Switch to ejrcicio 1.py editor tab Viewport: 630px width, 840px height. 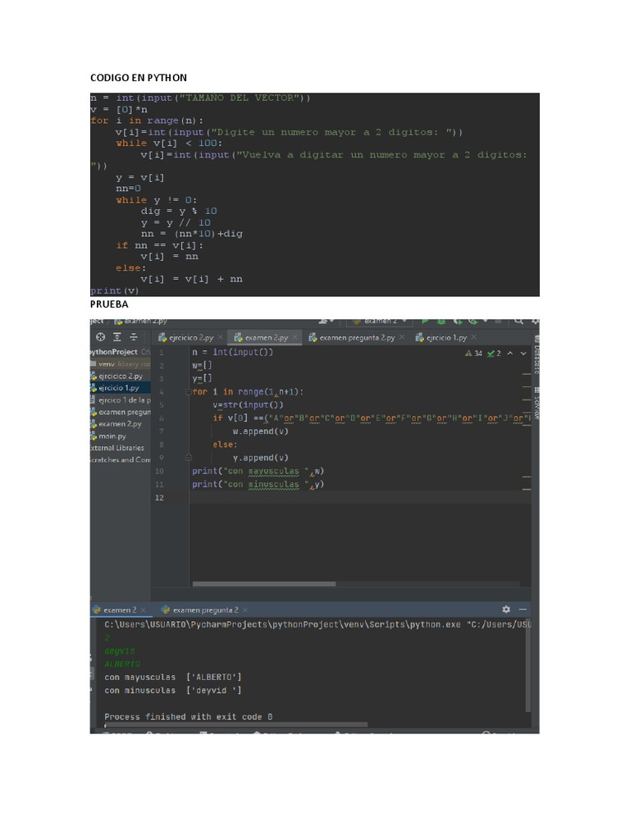point(445,337)
